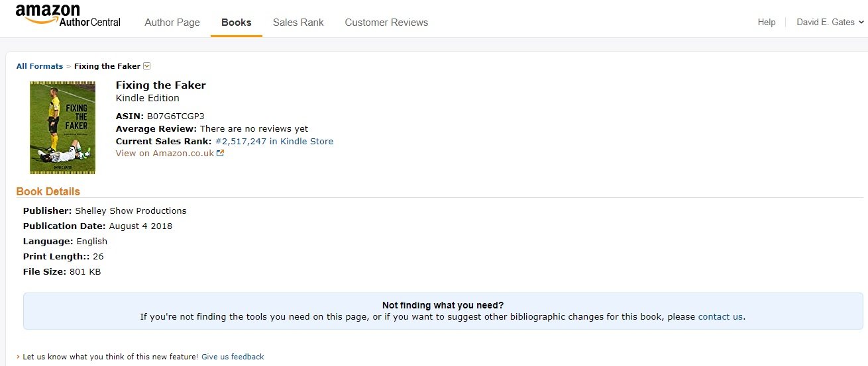
Task: Click the Book Details section heading
Action: click(x=48, y=192)
